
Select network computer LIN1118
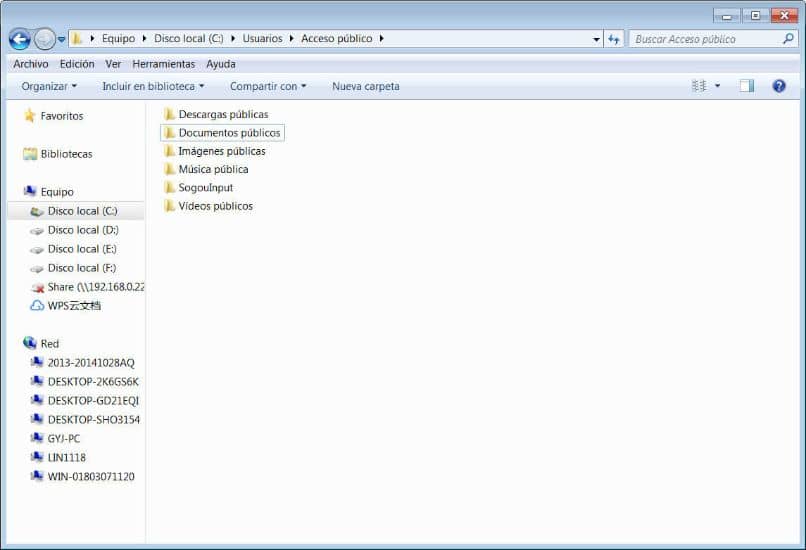pyautogui.click(x=58, y=457)
